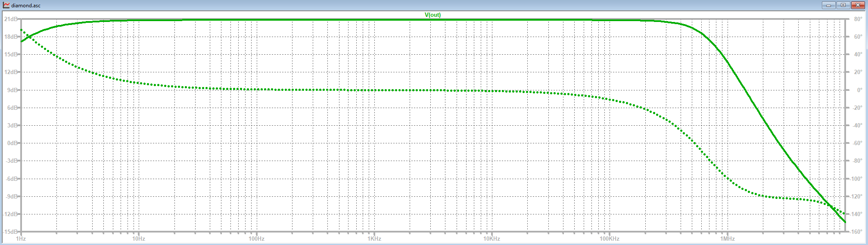Image resolution: width=868 pixels, height=245 pixels.
Task: Maximize the diamond.asc plot window
Action: click(843, 5)
